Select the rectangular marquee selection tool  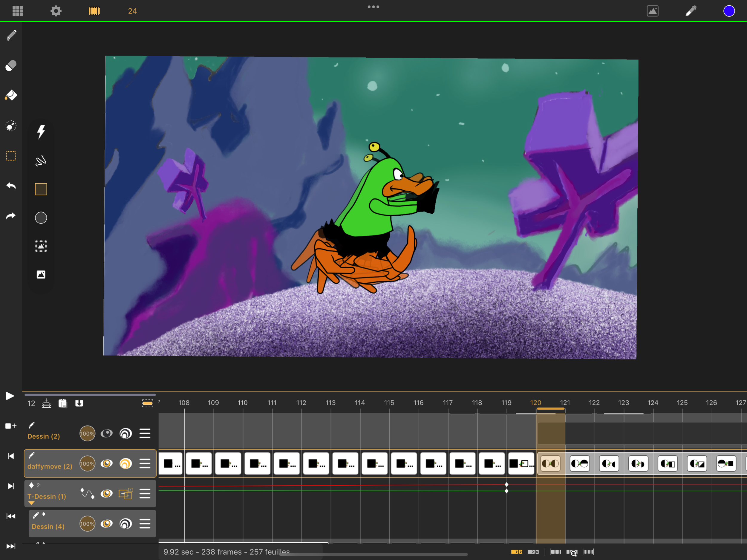coord(11,156)
